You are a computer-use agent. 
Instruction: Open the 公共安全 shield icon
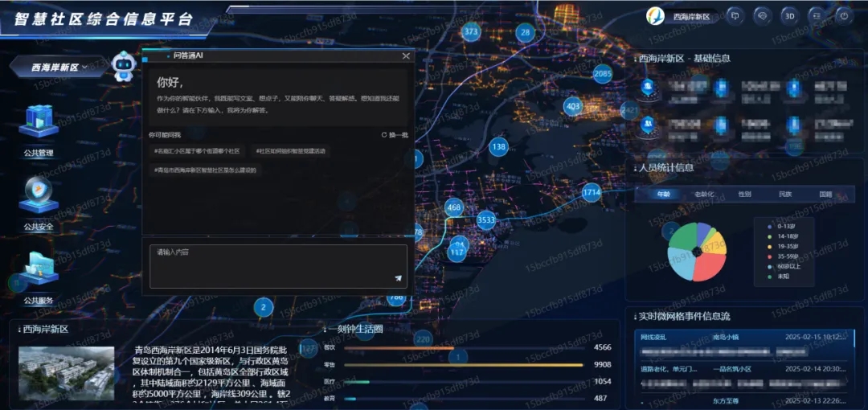click(38, 195)
